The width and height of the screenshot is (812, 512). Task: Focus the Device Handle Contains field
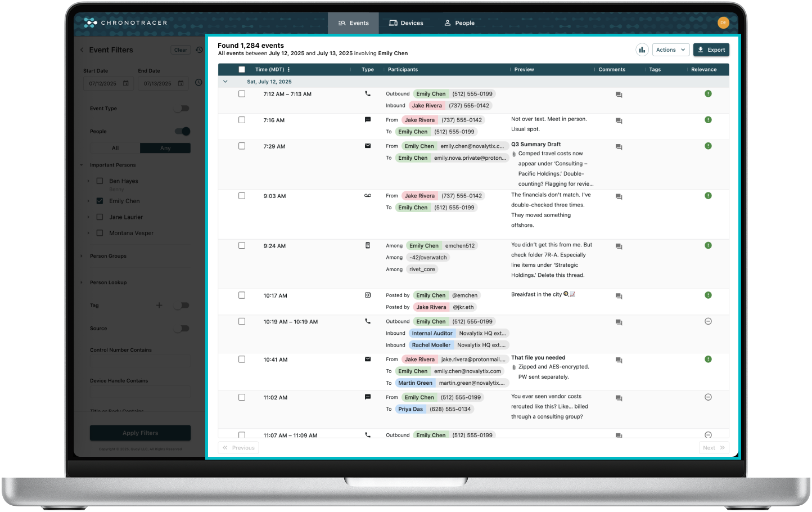point(141,393)
